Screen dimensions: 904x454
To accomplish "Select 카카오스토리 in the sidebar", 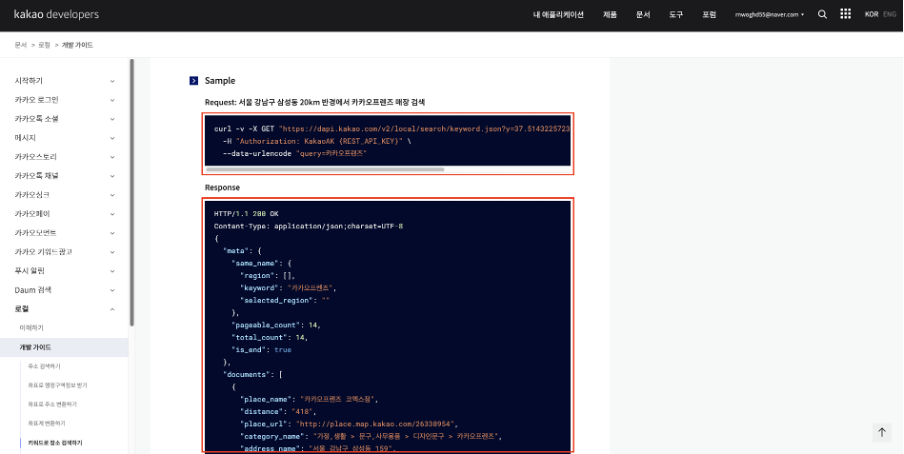I will click(36, 157).
